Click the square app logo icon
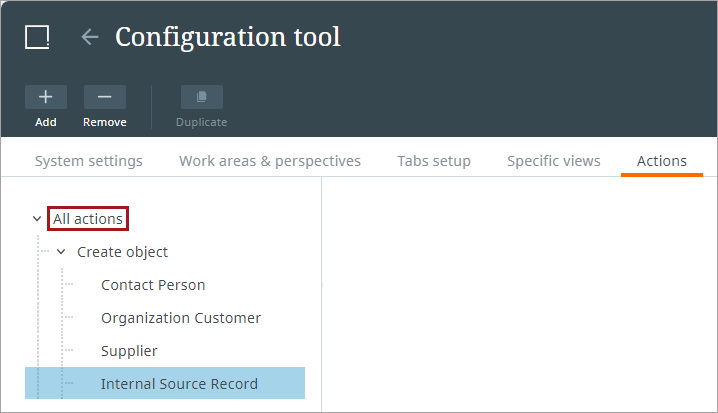Screen dimensions: 718x413 point(37,38)
